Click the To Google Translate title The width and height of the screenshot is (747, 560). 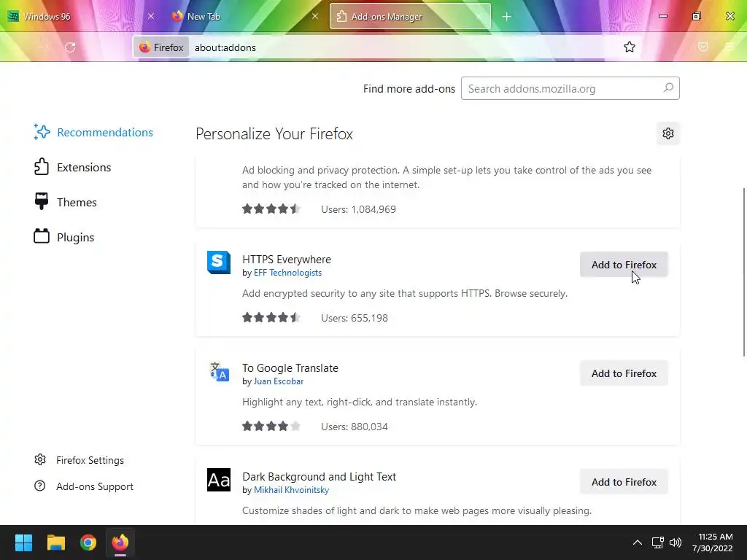(290, 368)
